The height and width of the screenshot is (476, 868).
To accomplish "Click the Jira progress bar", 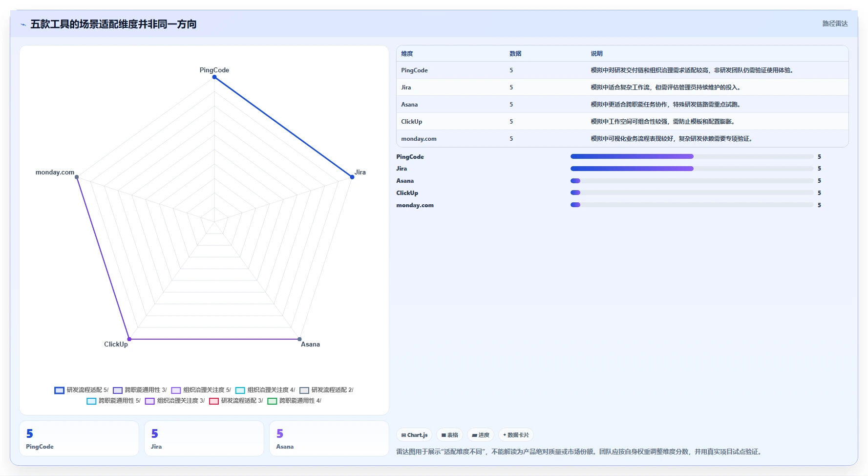I will pos(692,169).
